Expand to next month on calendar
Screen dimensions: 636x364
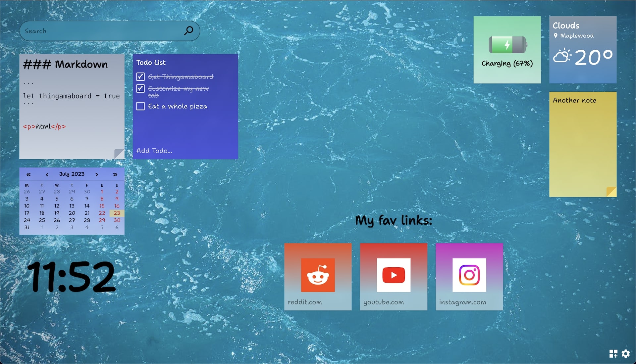pyautogui.click(x=96, y=174)
